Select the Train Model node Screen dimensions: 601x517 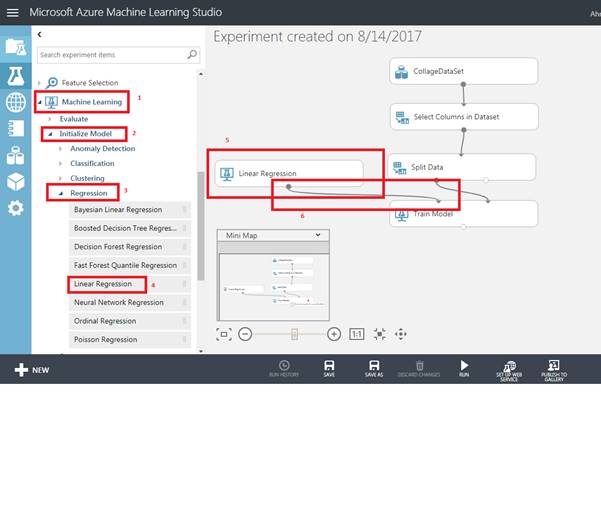pyautogui.click(x=463, y=214)
